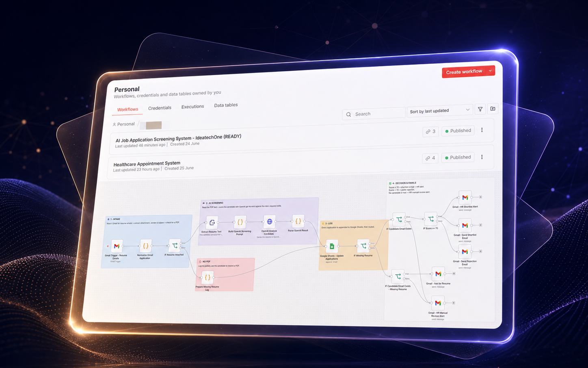The width and height of the screenshot is (588, 368).
Task: Select the IF Candidate Email Exists node
Action: pos(399,219)
